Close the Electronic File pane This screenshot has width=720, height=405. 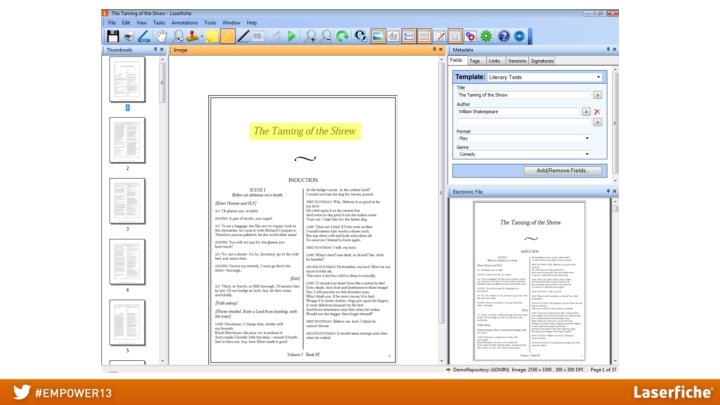click(614, 191)
